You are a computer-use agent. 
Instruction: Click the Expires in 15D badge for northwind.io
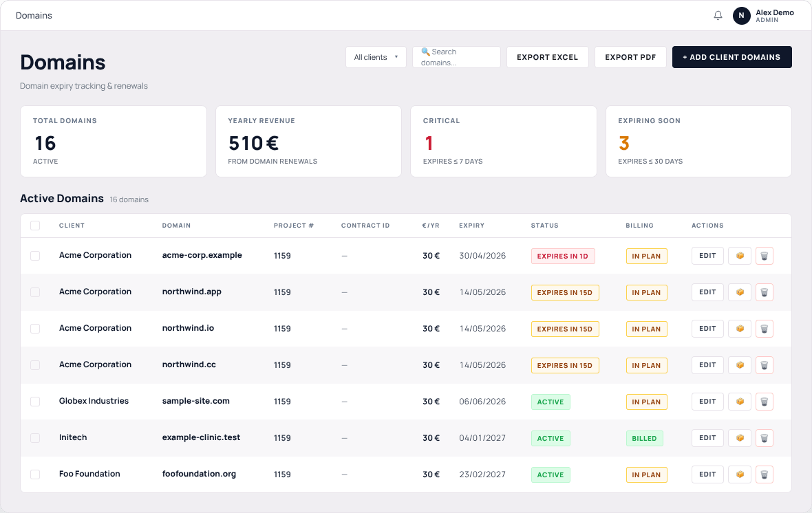pos(565,329)
